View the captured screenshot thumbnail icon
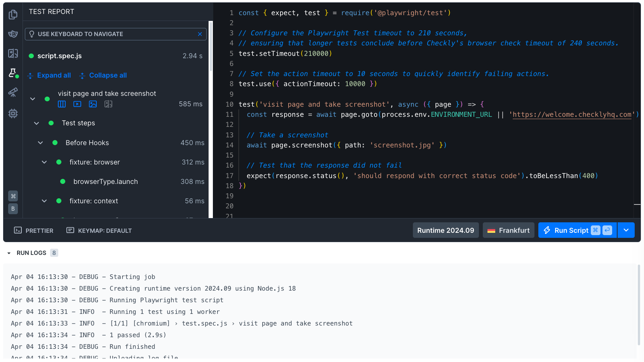The image size is (644, 362). (x=92, y=104)
